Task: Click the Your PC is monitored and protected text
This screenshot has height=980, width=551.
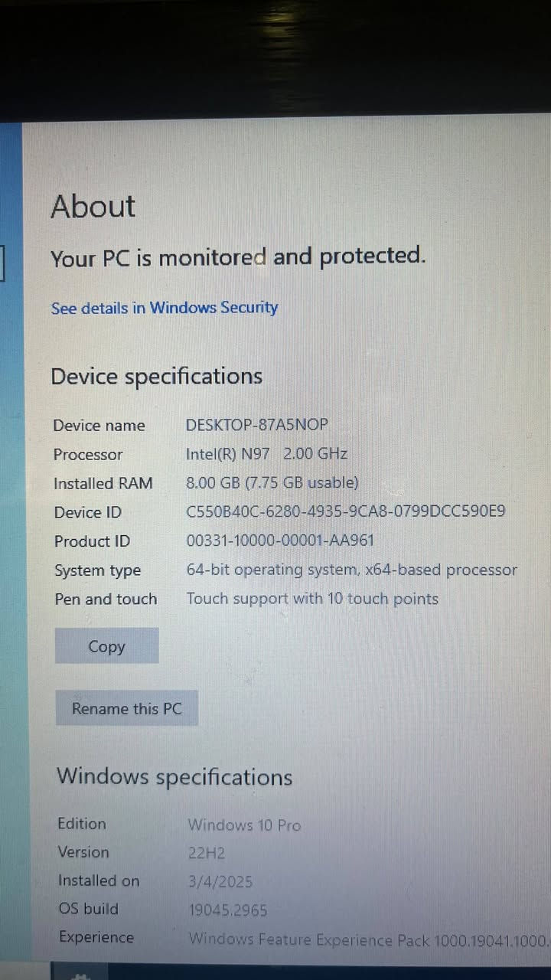Action: tap(237, 257)
